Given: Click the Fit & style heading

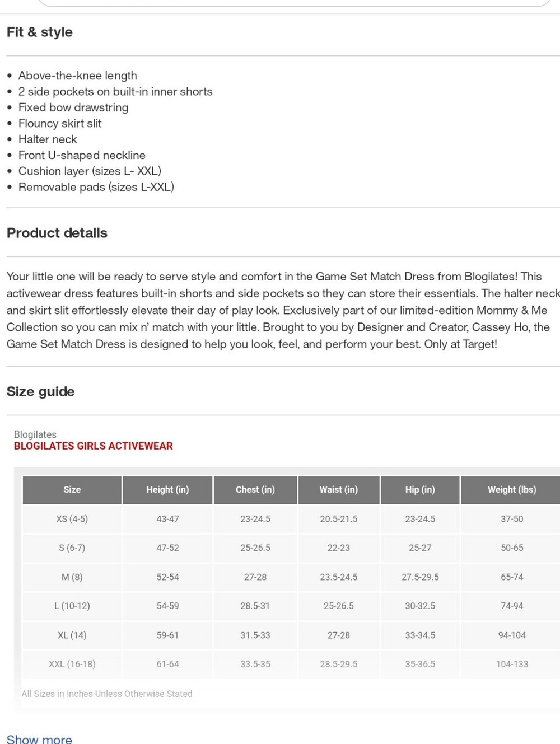Looking at the screenshot, I should (x=40, y=32).
